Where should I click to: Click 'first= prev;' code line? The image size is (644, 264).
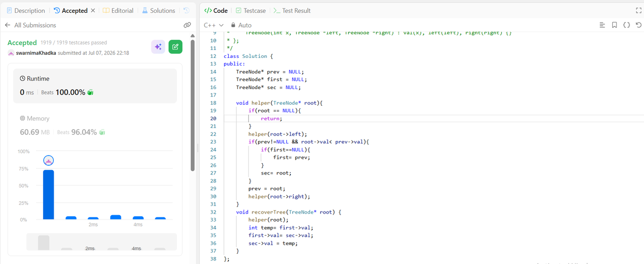pyautogui.click(x=292, y=157)
